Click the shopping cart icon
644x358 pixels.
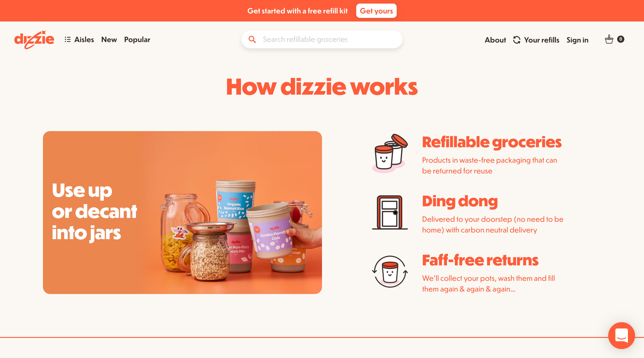(609, 39)
